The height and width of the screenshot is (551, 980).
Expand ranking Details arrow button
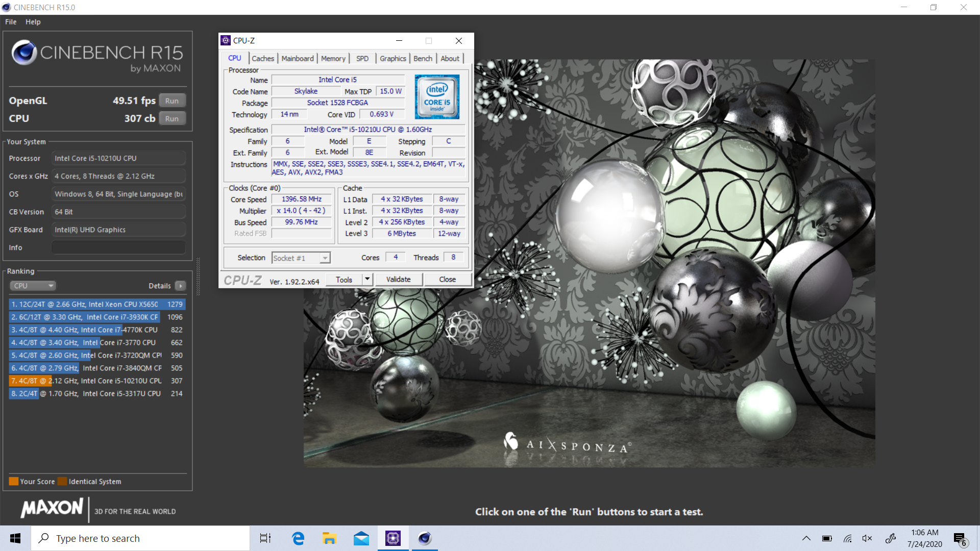point(181,286)
